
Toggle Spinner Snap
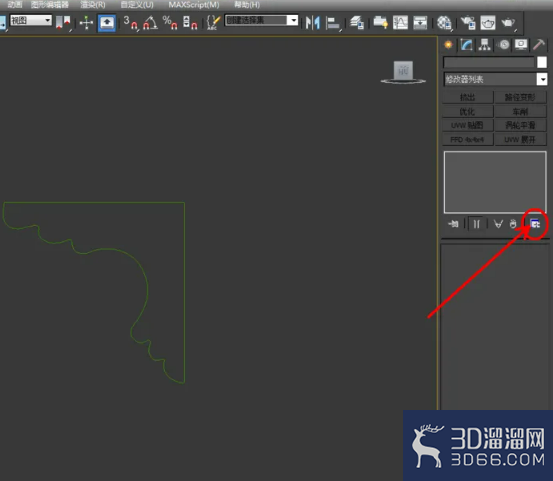(190, 23)
